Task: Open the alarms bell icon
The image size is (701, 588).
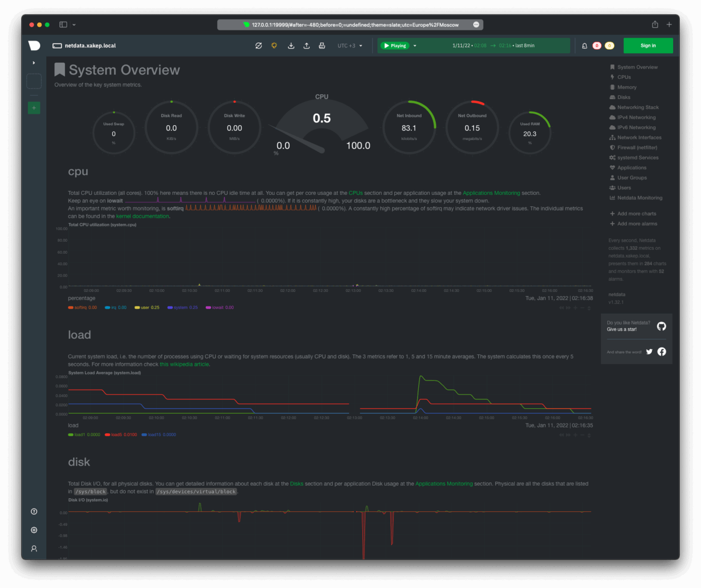Action: 584,46
